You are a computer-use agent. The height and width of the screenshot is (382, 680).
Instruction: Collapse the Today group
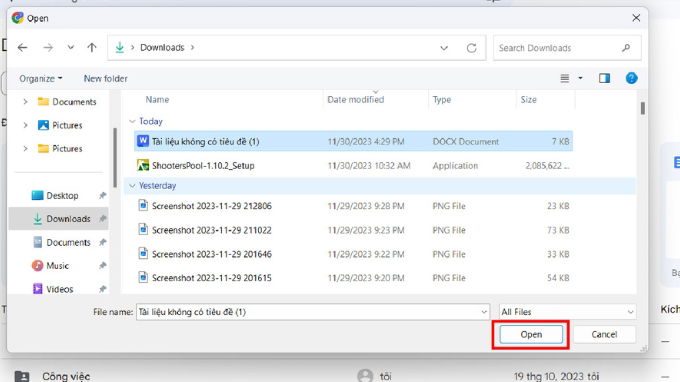[132, 121]
